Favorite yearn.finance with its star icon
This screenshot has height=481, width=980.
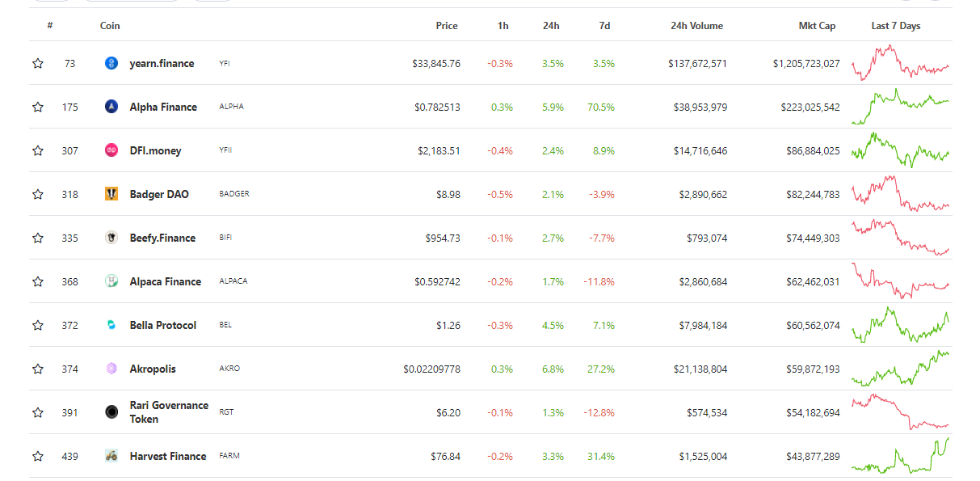[x=38, y=63]
